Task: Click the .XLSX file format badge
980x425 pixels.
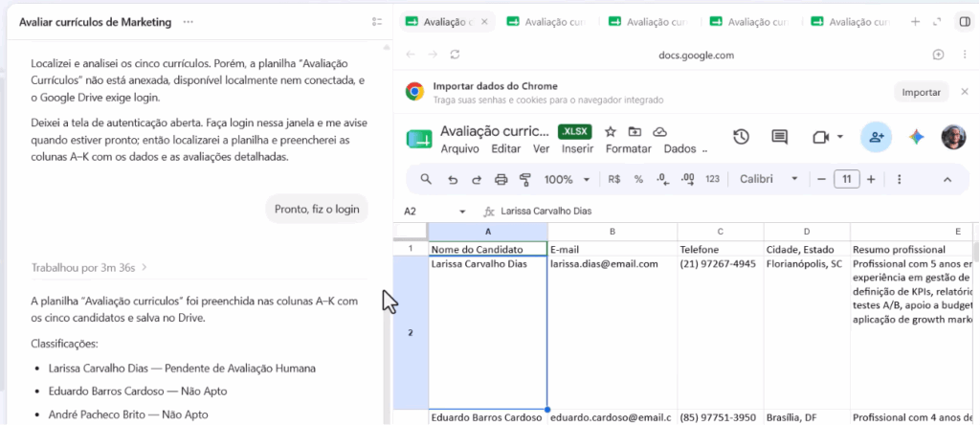Action: (x=574, y=132)
